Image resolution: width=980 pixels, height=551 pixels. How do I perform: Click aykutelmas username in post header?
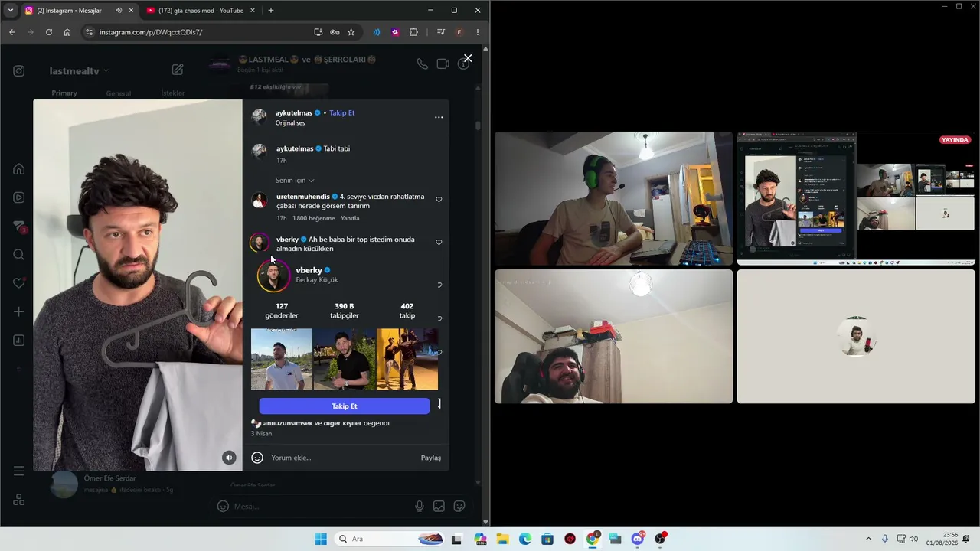pos(294,113)
